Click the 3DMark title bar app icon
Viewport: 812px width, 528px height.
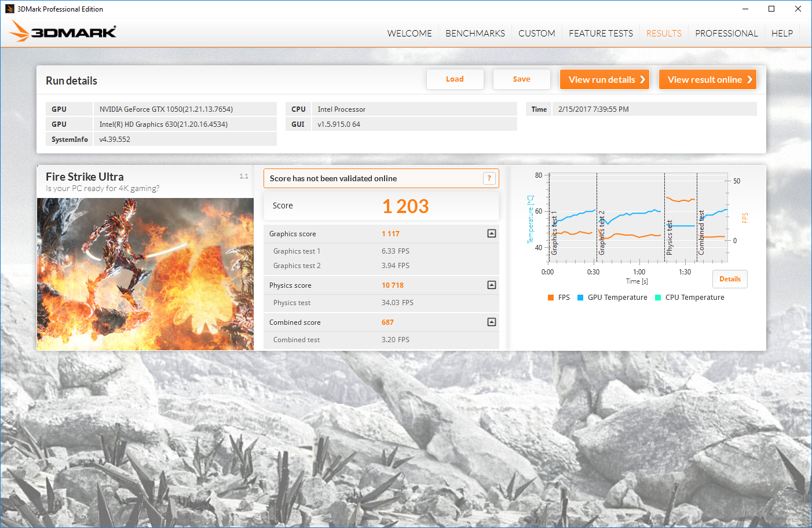click(9, 9)
